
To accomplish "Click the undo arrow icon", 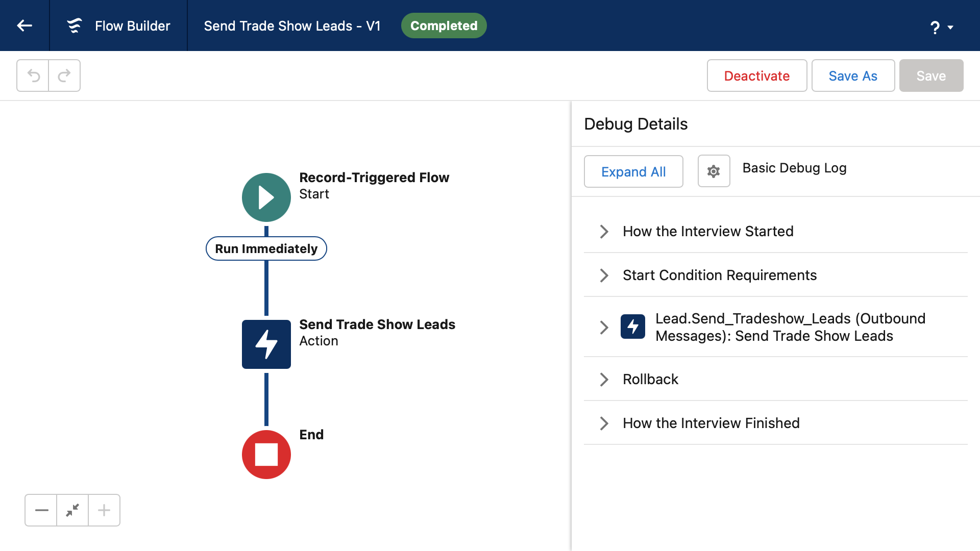I will [33, 76].
